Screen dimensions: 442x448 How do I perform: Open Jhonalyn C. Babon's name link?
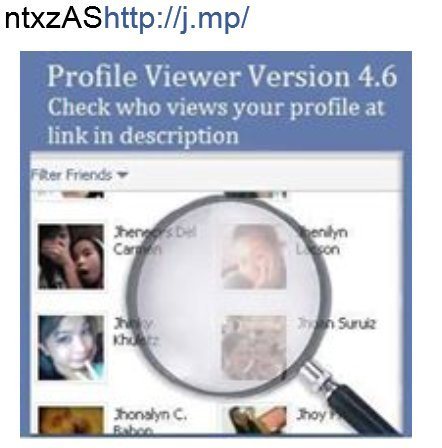click(150, 421)
